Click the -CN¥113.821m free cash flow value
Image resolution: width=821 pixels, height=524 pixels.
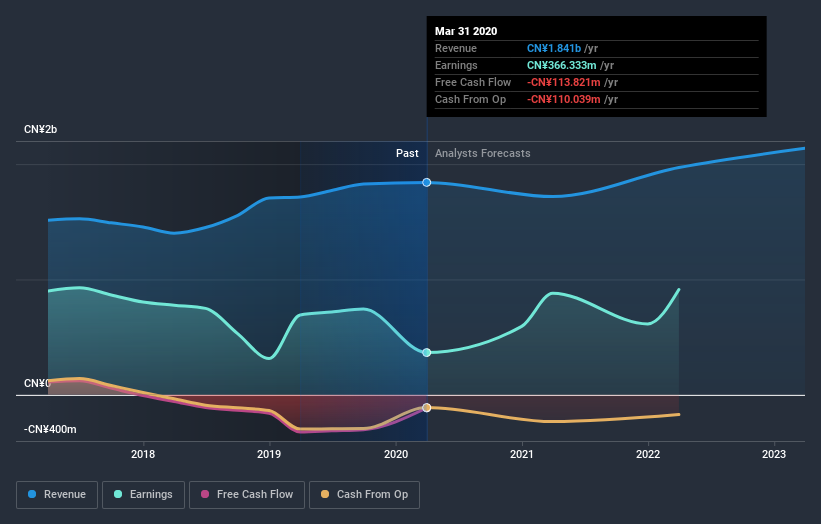563,82
